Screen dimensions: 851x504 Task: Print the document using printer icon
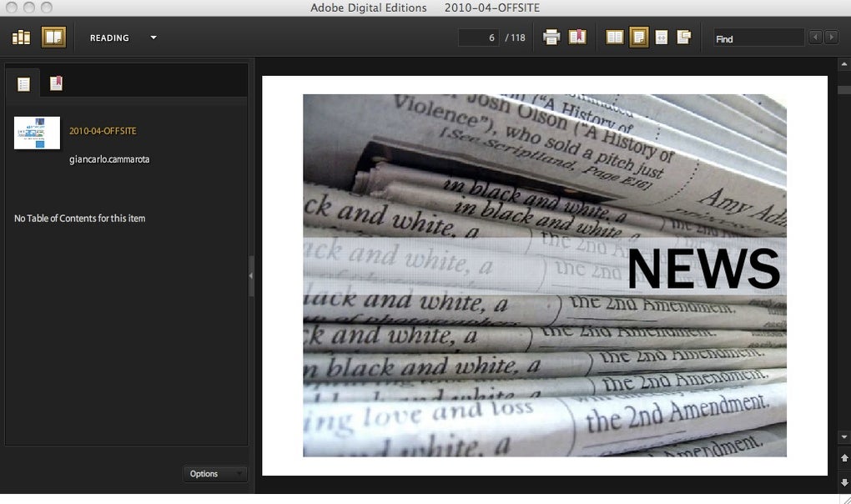[x=551, y=38]
